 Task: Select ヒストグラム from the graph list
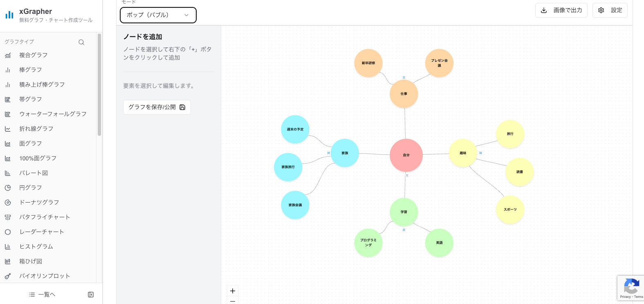pos(36,247)
